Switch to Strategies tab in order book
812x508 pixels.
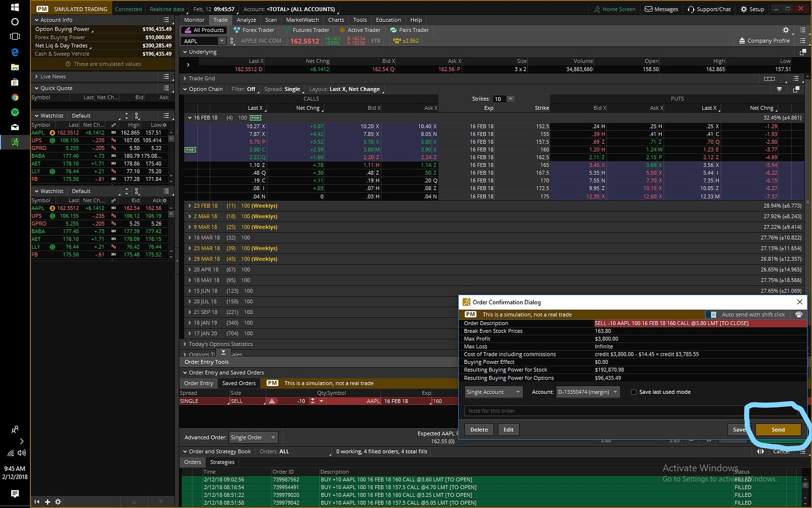point(222,462)
